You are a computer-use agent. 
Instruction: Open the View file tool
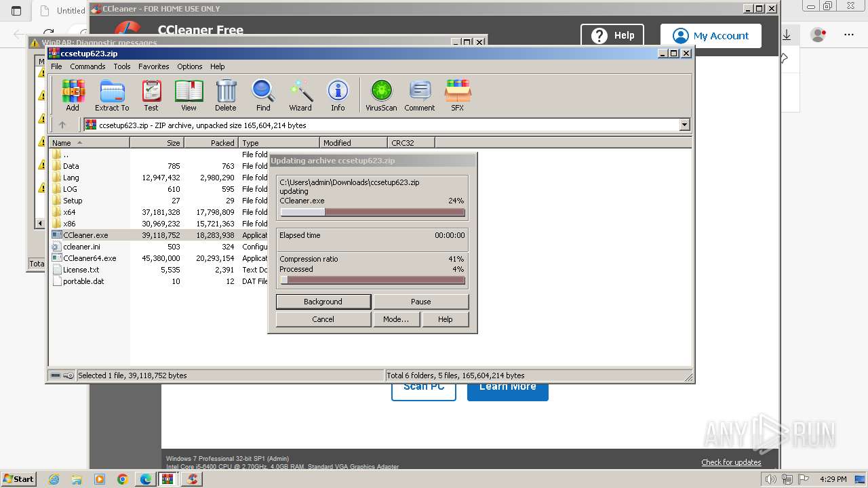click(x=189, y=95)
